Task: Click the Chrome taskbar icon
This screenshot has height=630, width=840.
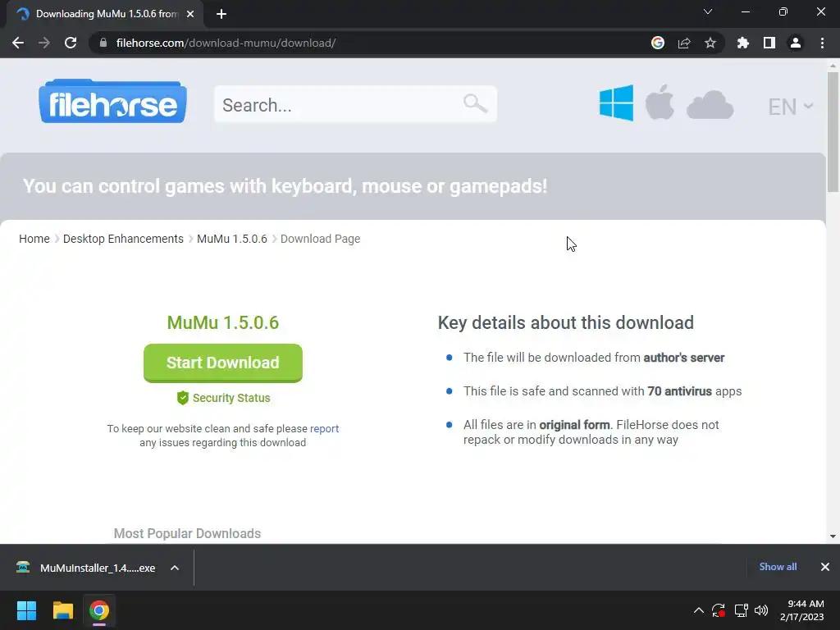Action: click(x=99, y=610)
